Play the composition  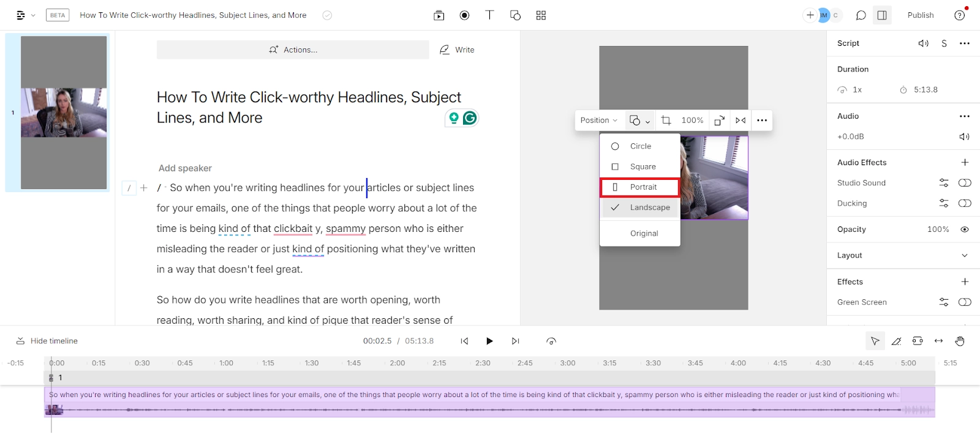pos(489,341)
